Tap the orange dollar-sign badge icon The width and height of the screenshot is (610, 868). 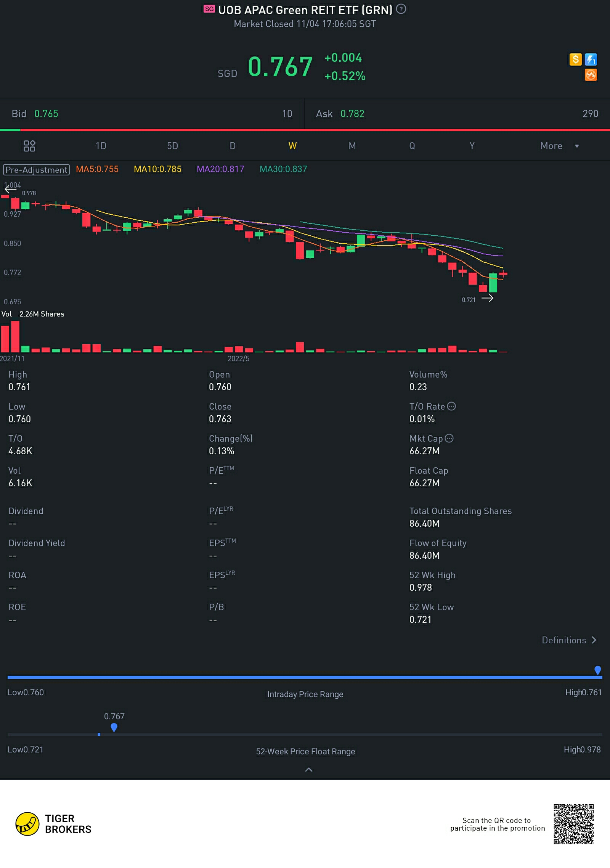[575, 59]
